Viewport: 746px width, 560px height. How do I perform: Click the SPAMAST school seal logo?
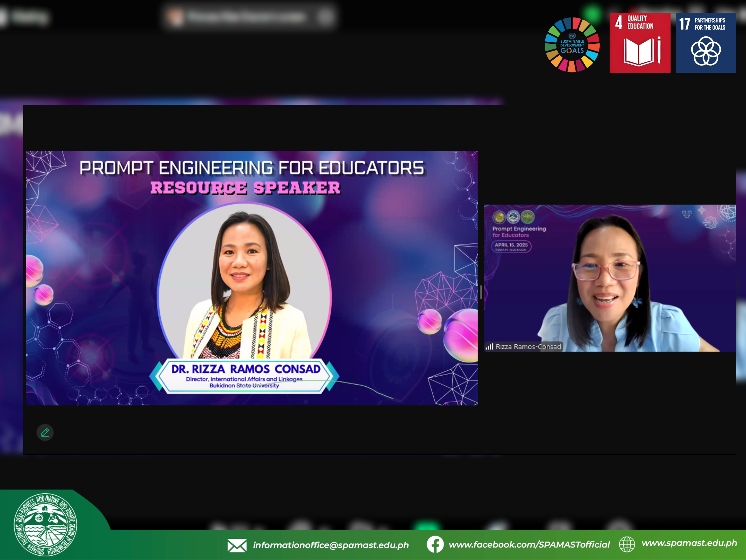click(45, 525)
